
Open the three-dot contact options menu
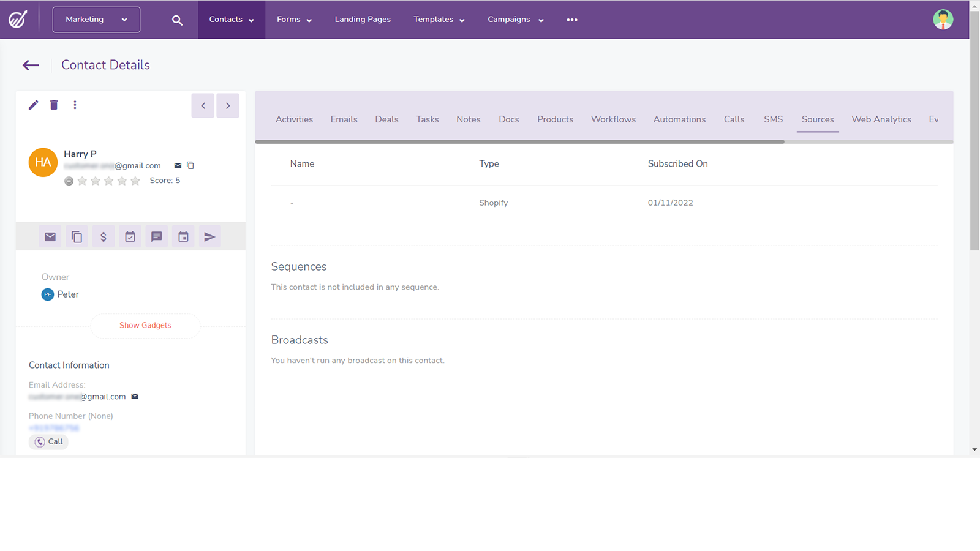click(75, 105)
